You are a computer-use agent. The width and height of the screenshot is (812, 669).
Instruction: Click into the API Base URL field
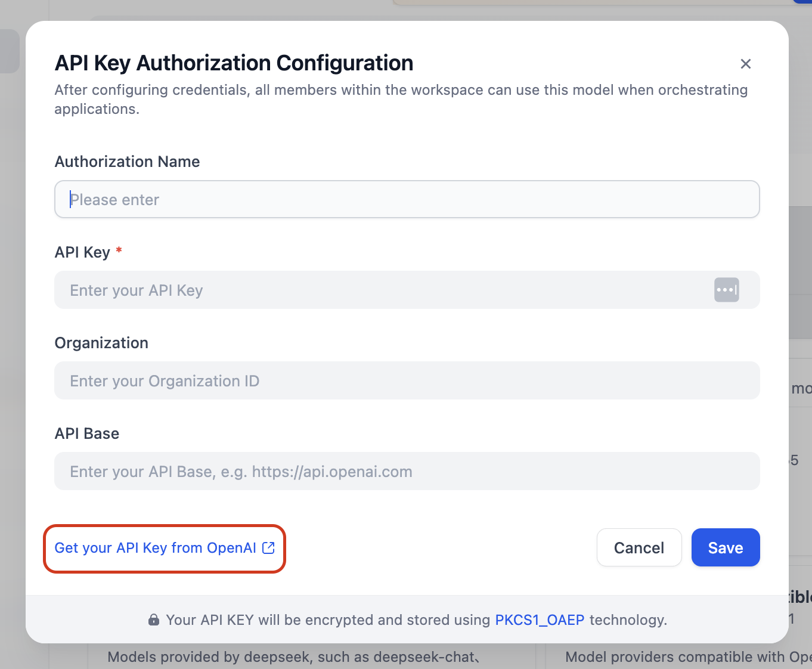(x=407, y=472)
